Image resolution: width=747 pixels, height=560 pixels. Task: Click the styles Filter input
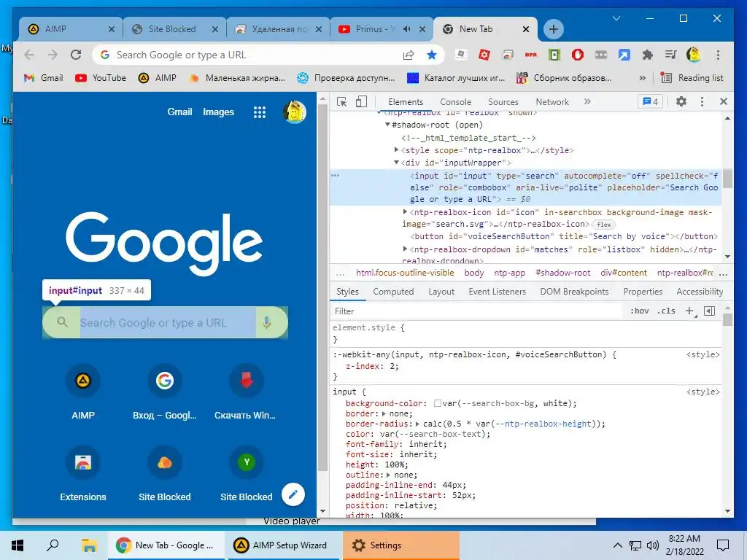pyautogui.click(x=476, y=311)
